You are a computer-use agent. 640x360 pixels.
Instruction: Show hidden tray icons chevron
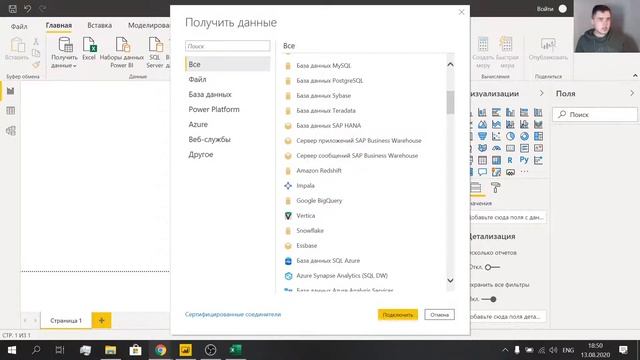(x=505, y=350)
